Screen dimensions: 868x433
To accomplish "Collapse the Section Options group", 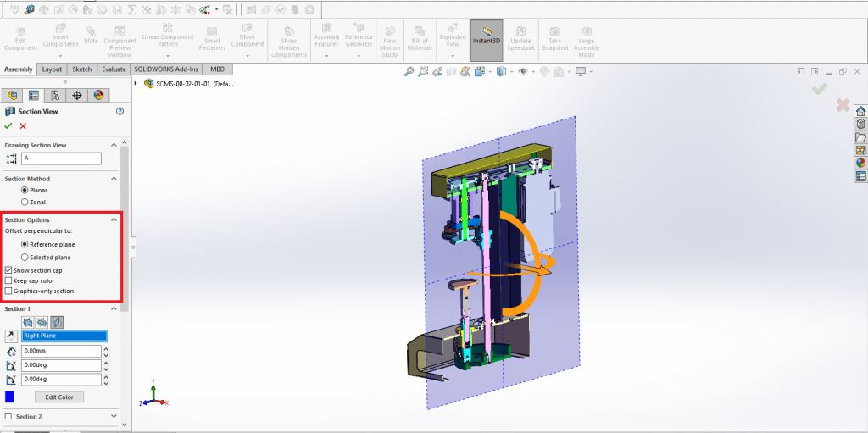I will 114,219.
